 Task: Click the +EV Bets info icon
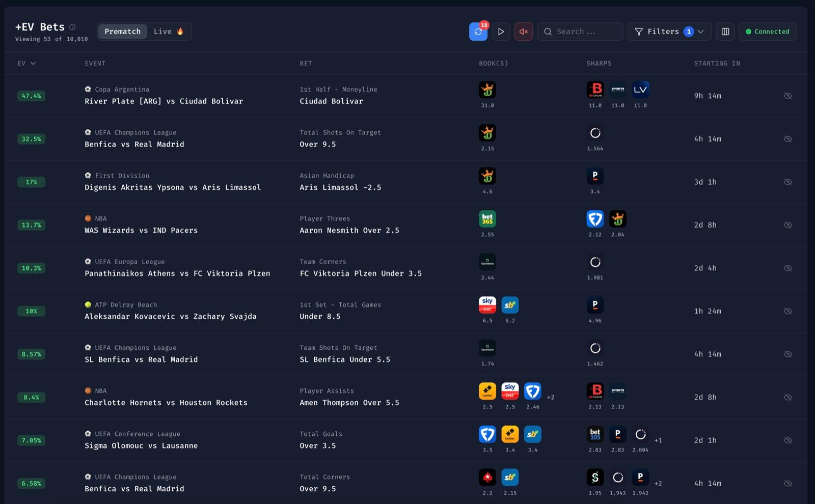coord(72,26)
